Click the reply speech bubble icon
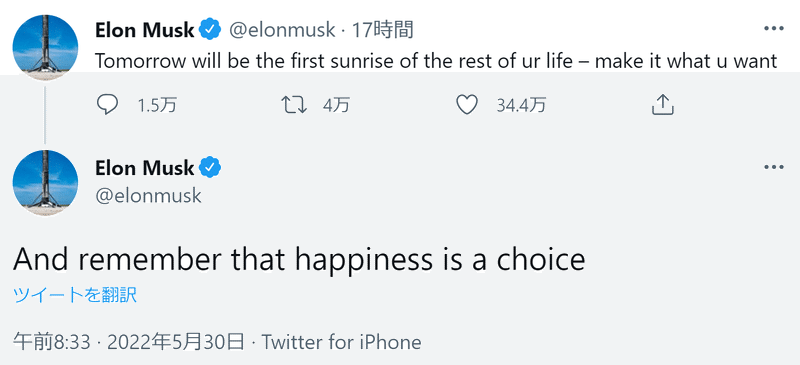 click(107, 105)
